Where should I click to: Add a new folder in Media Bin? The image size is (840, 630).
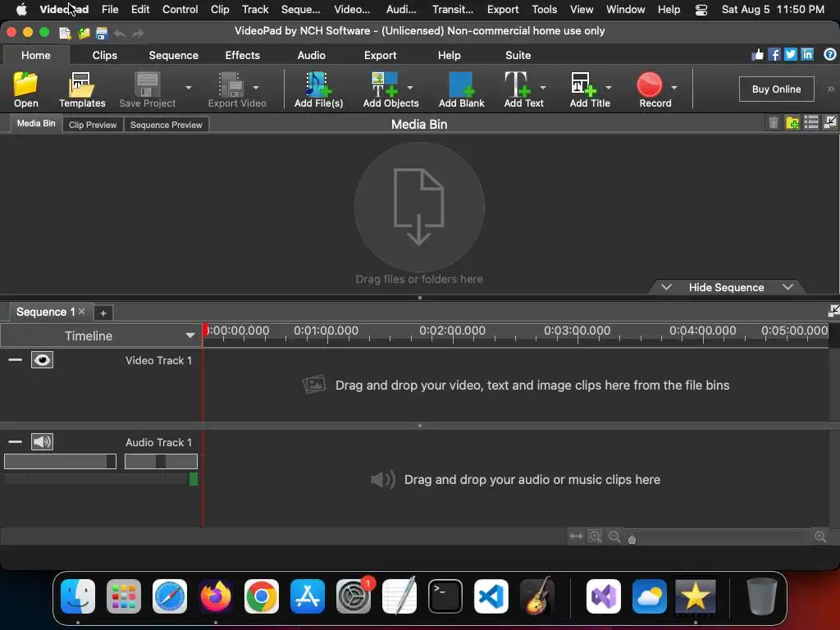coord(792,123)
